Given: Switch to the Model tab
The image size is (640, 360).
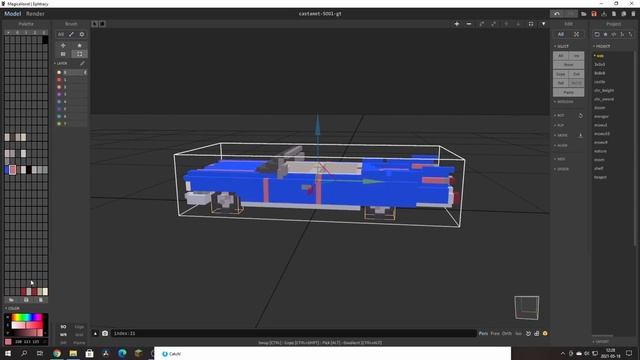Looking at the screenshot, I should coord(12,14).
